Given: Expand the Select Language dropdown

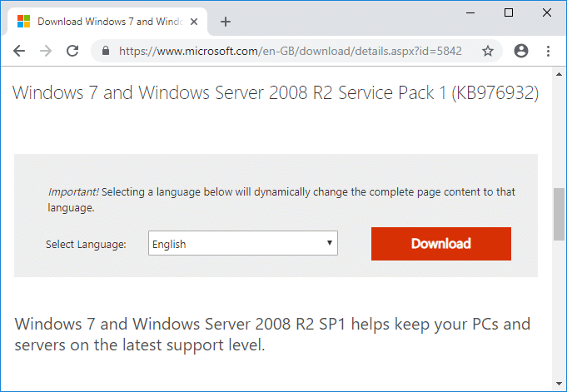Looking at the screenshot, I should 243,244.
